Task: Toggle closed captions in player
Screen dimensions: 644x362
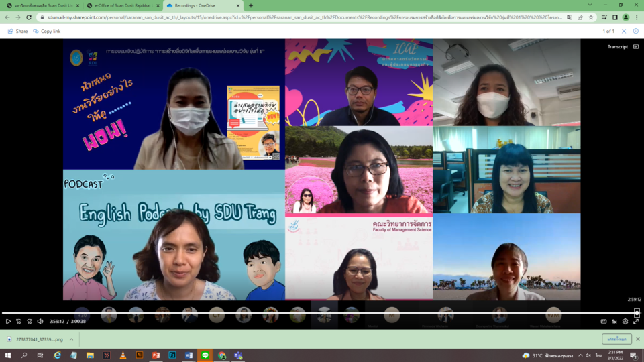Action: (603, 321)
